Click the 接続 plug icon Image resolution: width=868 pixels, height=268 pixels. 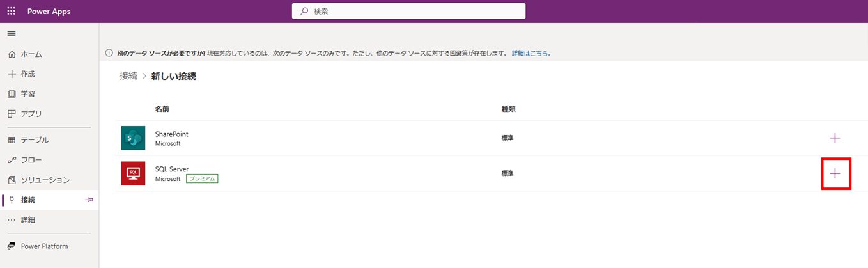[12, 200]
